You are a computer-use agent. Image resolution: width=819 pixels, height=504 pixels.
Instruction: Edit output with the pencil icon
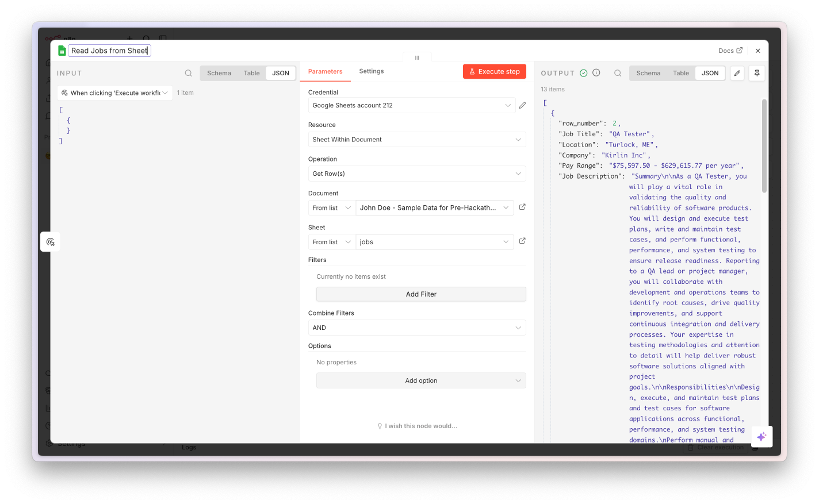click(737, 73)
